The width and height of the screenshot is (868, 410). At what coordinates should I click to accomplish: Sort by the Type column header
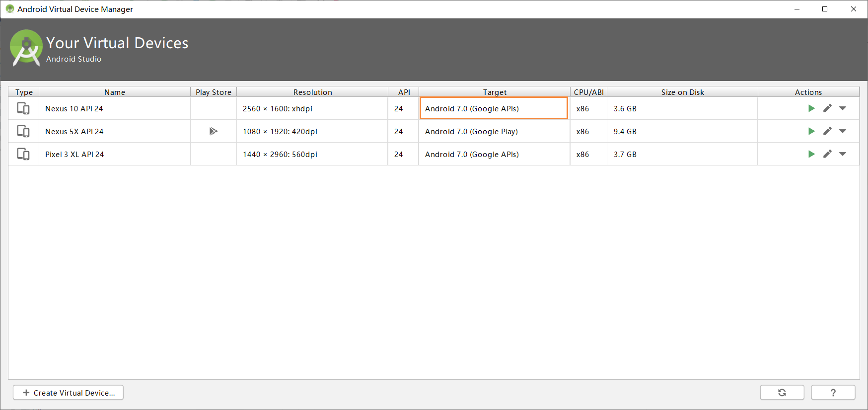[x=24, y=92]
